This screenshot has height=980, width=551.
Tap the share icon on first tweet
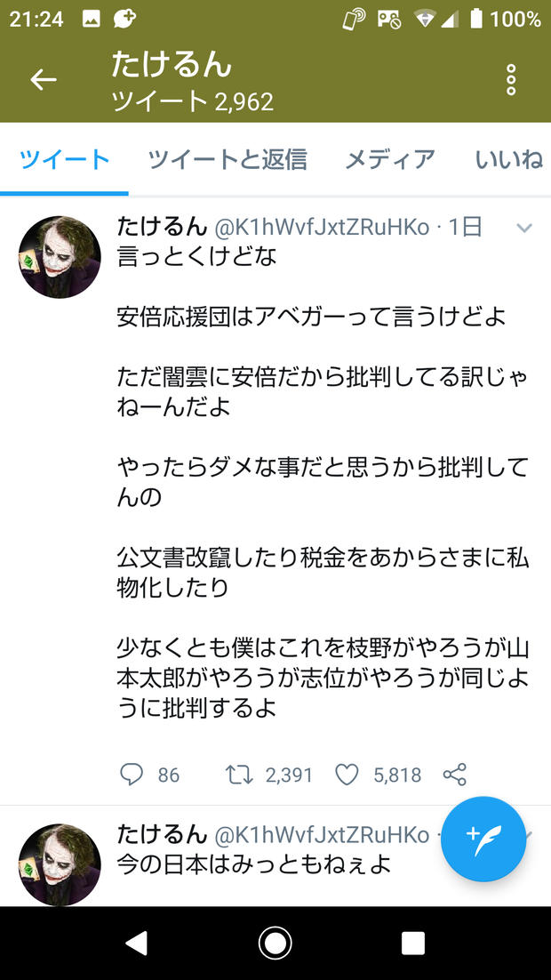[455, 775]
